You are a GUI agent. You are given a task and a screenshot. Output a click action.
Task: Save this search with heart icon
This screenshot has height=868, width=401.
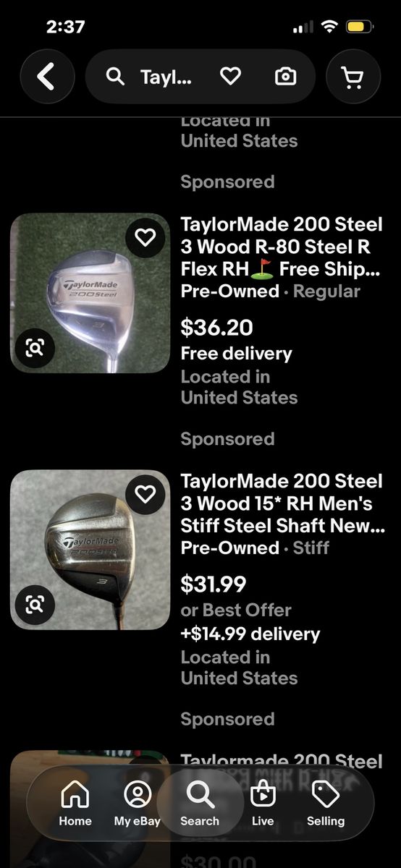tap(230, 76)
